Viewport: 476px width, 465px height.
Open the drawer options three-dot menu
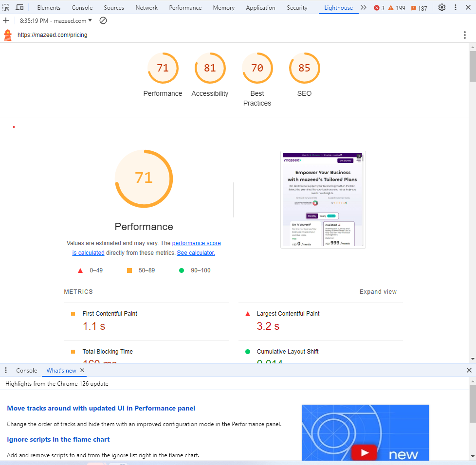[x=5, y=370]
